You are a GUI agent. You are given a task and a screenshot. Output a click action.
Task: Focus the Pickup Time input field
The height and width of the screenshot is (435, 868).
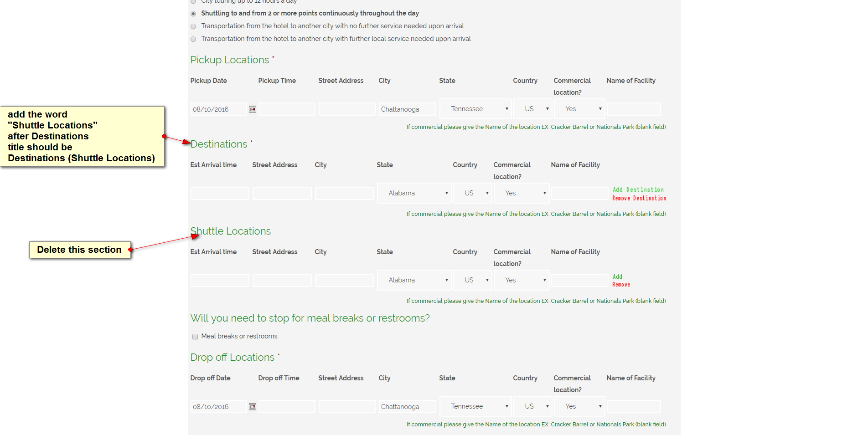point(287,109)
